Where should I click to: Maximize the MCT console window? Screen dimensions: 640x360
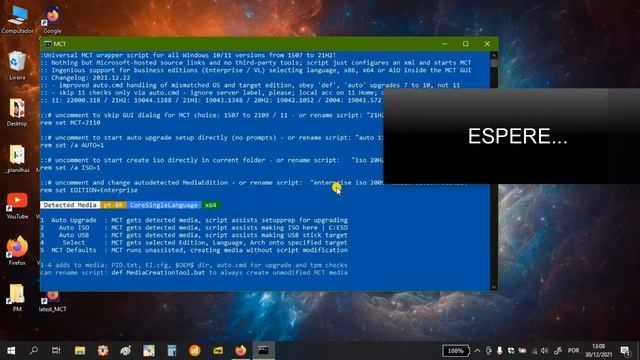point(466,44)
